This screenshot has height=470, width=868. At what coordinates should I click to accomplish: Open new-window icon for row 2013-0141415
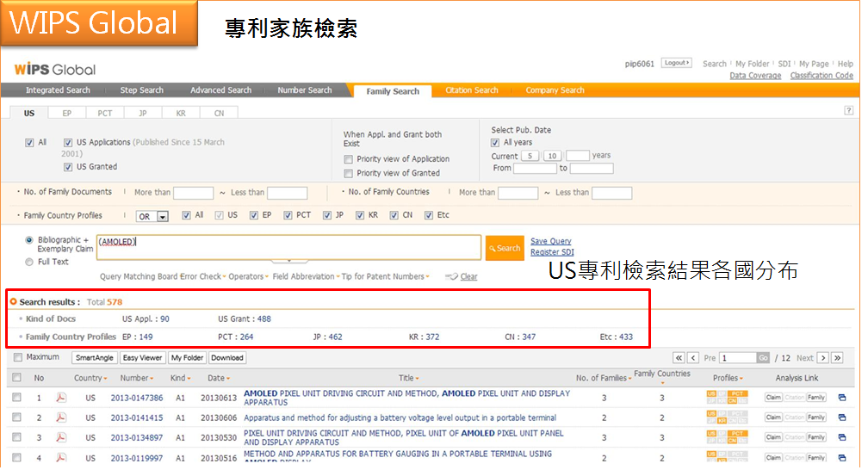pyautogui.click(x=842, y=417)
